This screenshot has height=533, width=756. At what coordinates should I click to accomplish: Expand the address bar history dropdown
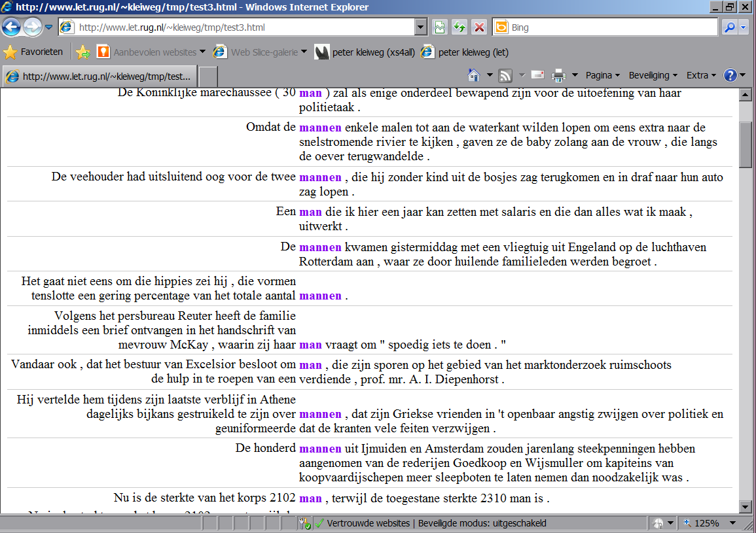pyautogui.click(x=421, y=27)
